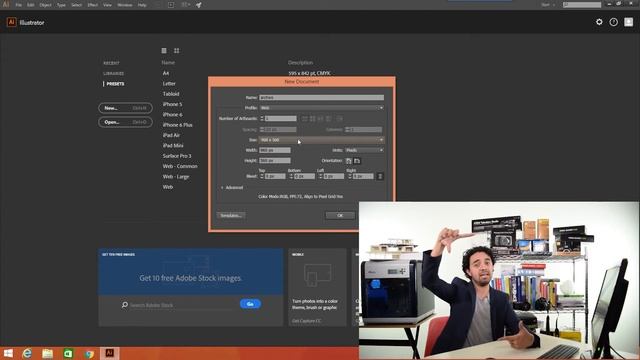Choose portrait orientation icon
This screenshot has height=360, width=640.
[x=349, y=161]
